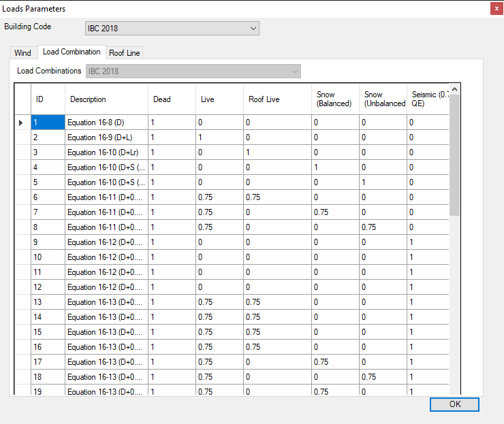Click the ID column header
This screenshot has height=424, width=504.
(x=48, y=99)
